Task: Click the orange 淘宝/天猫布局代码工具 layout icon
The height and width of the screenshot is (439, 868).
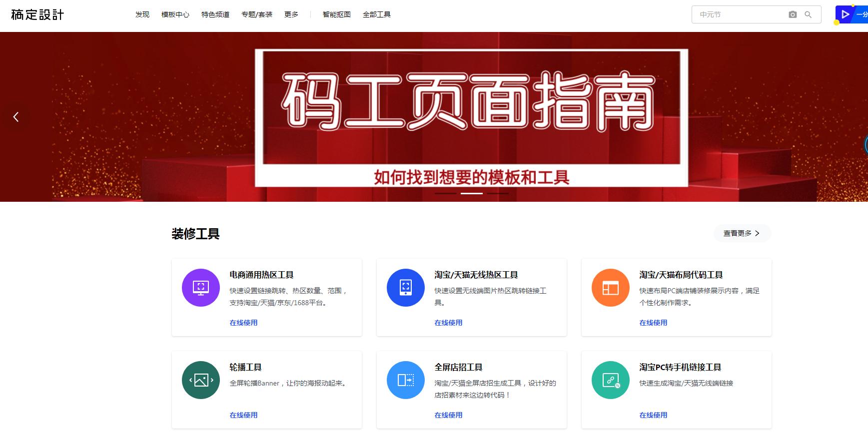Action: click(x=611, y=288)
